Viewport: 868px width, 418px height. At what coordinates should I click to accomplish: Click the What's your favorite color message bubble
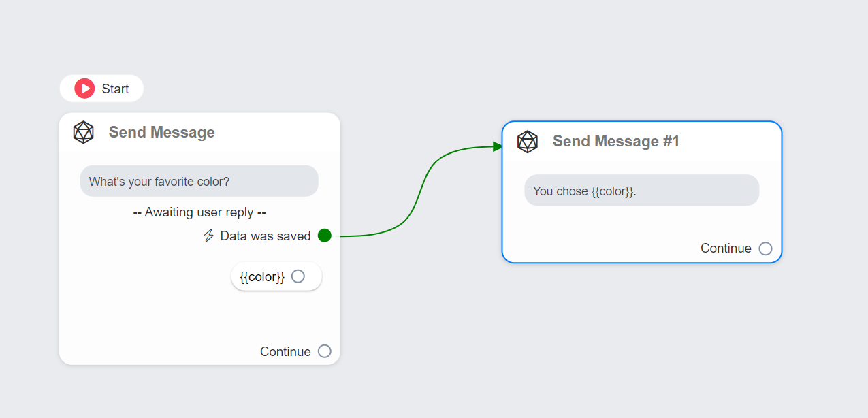click(x=199, y=181)
